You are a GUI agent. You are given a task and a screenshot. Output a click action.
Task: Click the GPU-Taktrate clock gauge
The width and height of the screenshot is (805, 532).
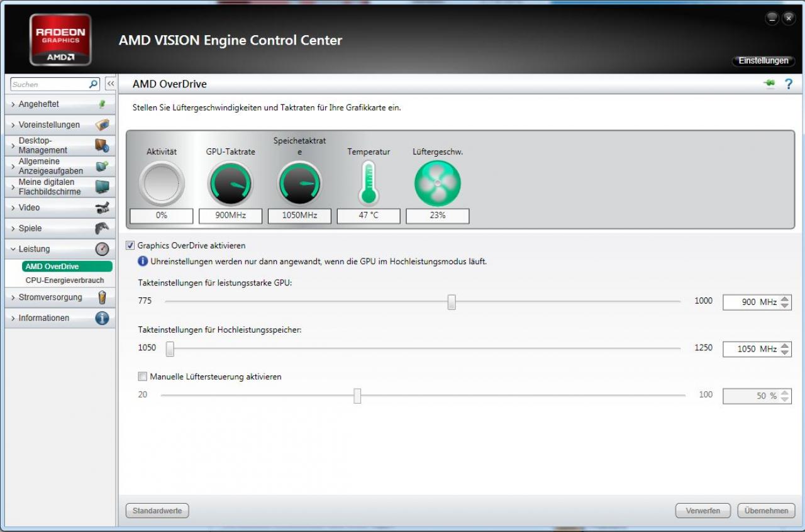230,184
